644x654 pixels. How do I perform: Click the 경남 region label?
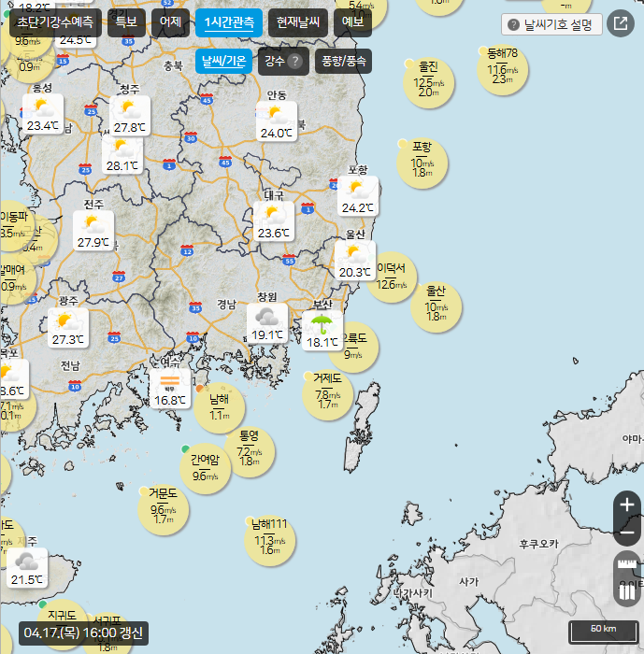click(x=226, y=305)
